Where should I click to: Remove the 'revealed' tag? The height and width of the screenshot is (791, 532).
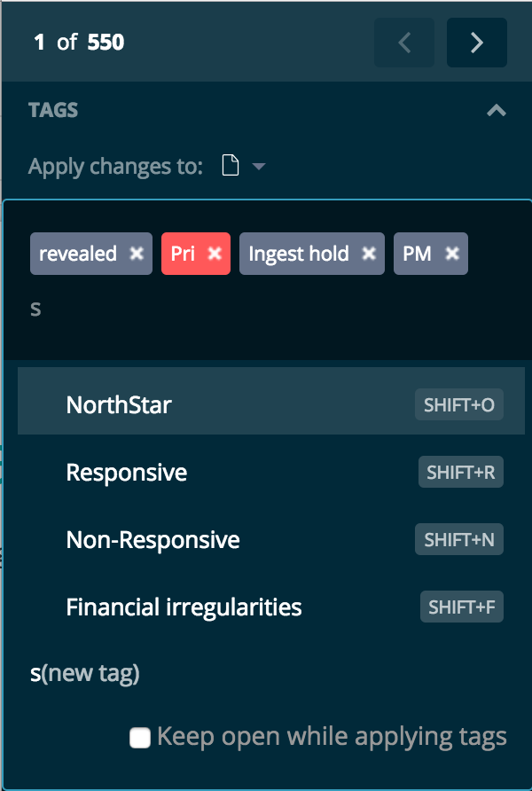click(x=137, y=254)
